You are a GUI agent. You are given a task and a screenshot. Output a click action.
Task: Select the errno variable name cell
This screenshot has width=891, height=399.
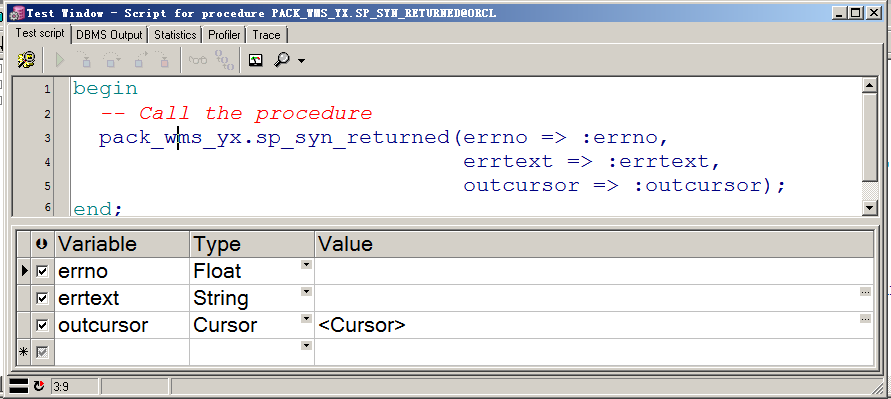122,271
